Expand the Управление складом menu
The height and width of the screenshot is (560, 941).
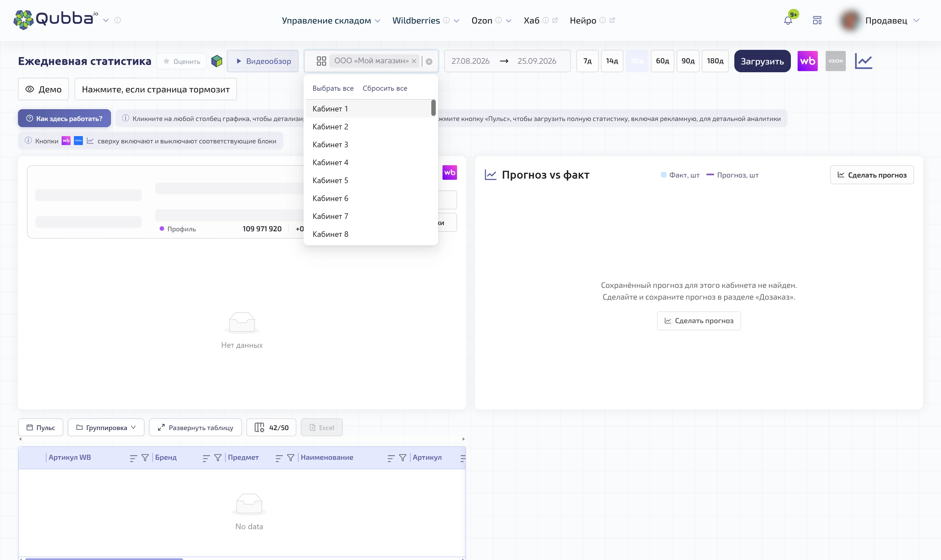(331, 21)
